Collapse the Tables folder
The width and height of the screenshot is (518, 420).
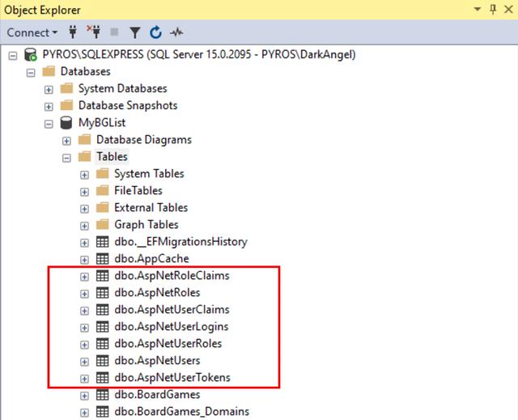66,158
